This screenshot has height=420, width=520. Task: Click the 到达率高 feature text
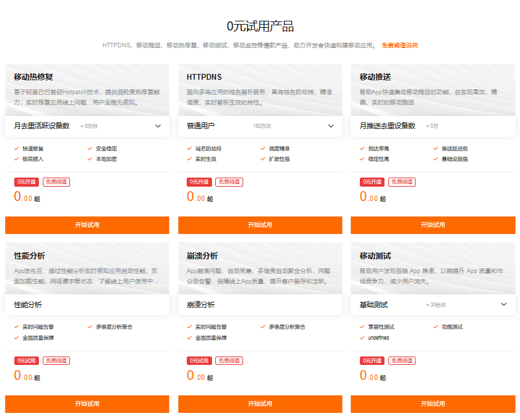[379, 148]
